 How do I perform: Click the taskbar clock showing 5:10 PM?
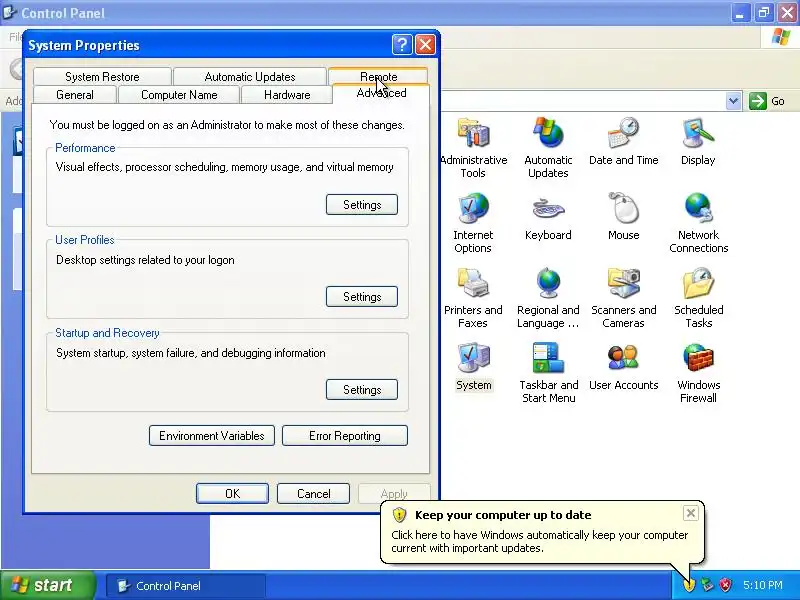(x=763, y=585)
